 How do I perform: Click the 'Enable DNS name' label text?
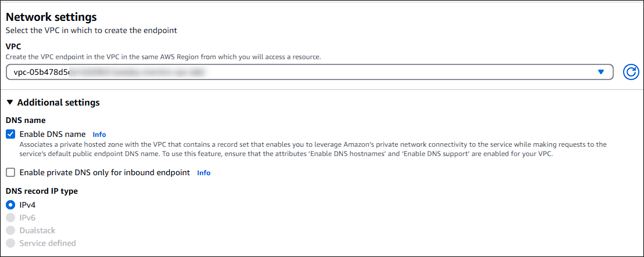click(52, 134)
